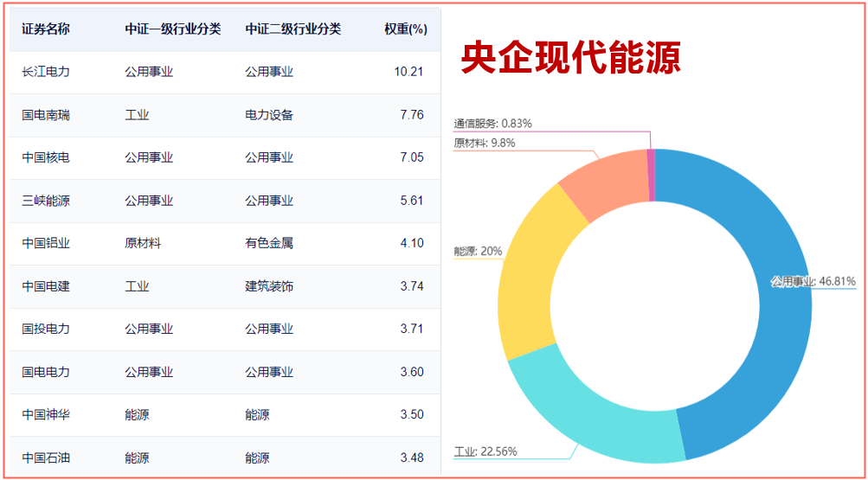Click the 证券名称 column header
Screen dimensions: 868x480
(x=46, y=29)
